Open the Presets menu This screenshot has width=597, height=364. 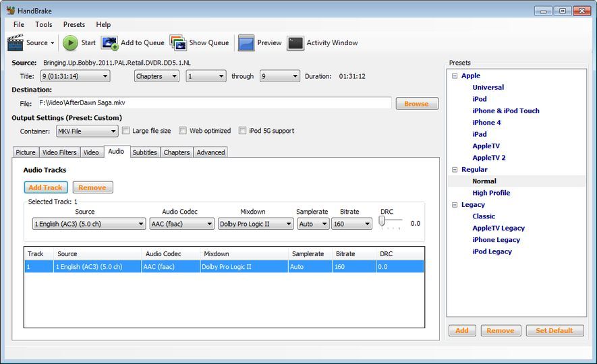click(x=74, y=24)
